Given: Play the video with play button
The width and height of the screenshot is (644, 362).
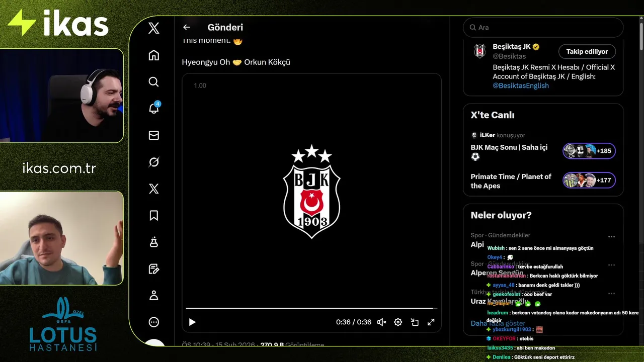Looking at the screenshot, I should click(192, 322).
